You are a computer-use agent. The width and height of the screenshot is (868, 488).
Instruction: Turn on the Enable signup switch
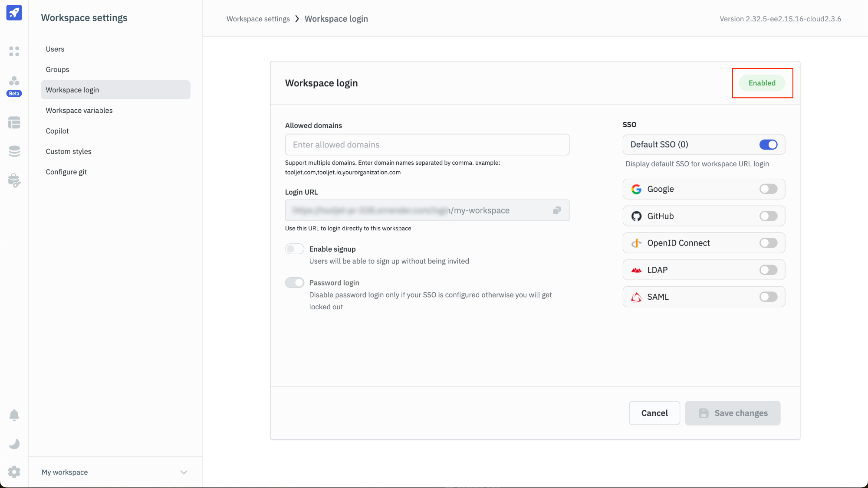click(295, 249)
